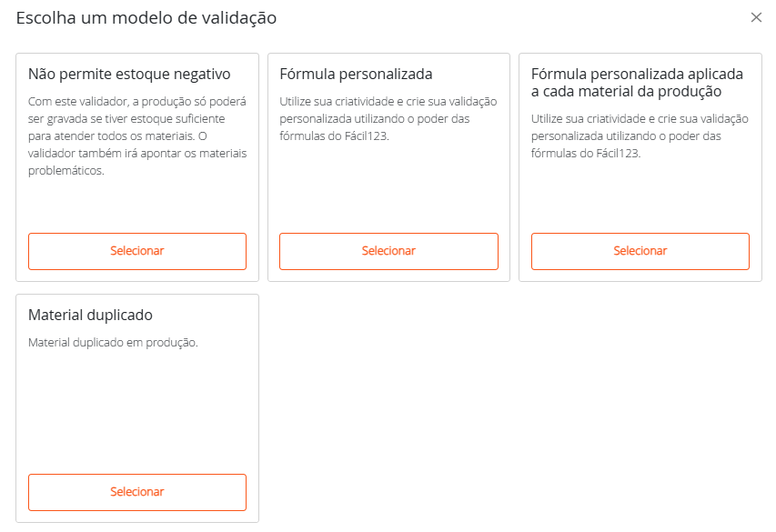Image resolution: width=776 pixels, height=532 pixels.
Task: Close the validation model dialog
Action: click(758, 16)
